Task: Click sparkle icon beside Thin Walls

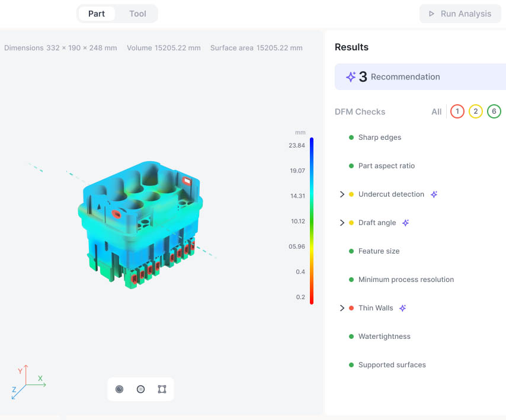Action: pos(402,308)
